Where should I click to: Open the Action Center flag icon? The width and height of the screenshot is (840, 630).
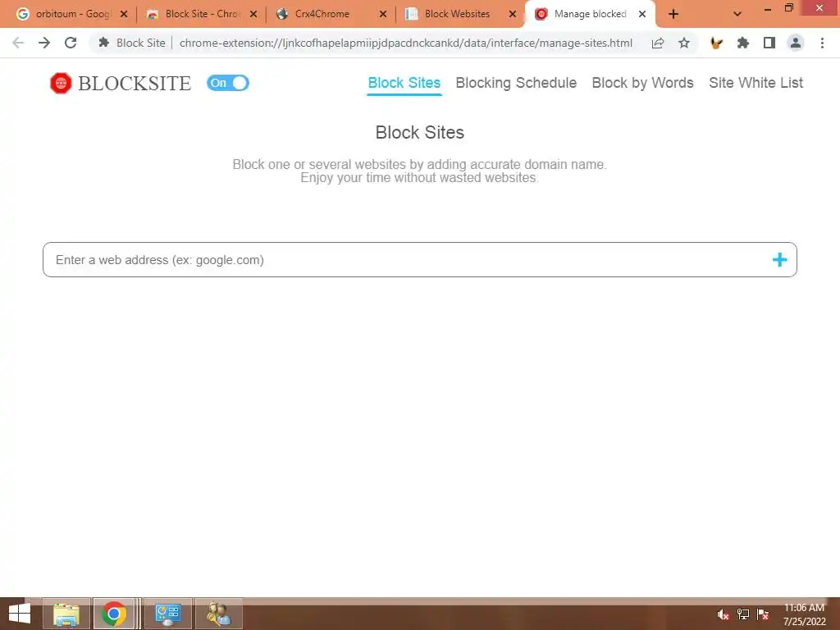point(763,614)
